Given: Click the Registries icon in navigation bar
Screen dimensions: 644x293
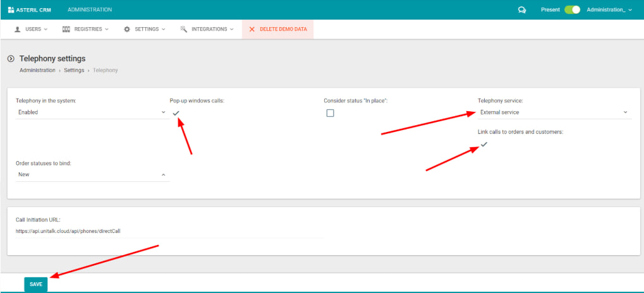Looking at the screenshot, I should click(66, 30).
